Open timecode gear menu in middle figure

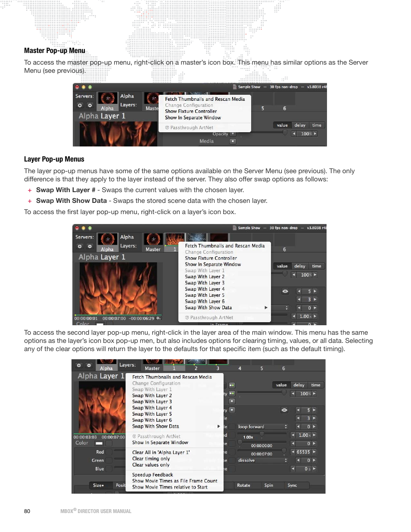tap(159, 318)
